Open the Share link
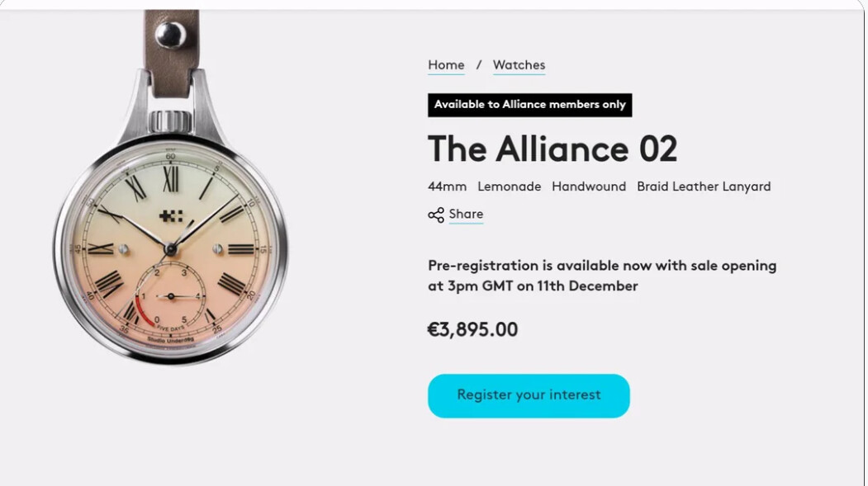The width and height of the screenshot is (868, 486). pos(466,215)
